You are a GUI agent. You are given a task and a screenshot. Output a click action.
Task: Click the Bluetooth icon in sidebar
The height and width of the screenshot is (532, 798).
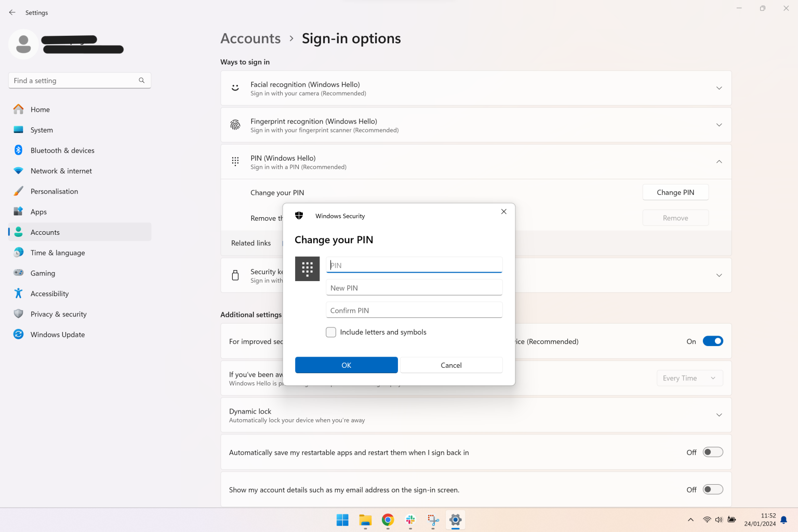[x=19, y=150]
